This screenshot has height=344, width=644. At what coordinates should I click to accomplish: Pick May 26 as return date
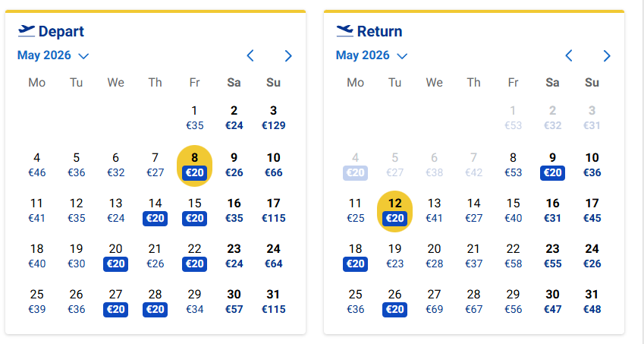tap(395, 301)
